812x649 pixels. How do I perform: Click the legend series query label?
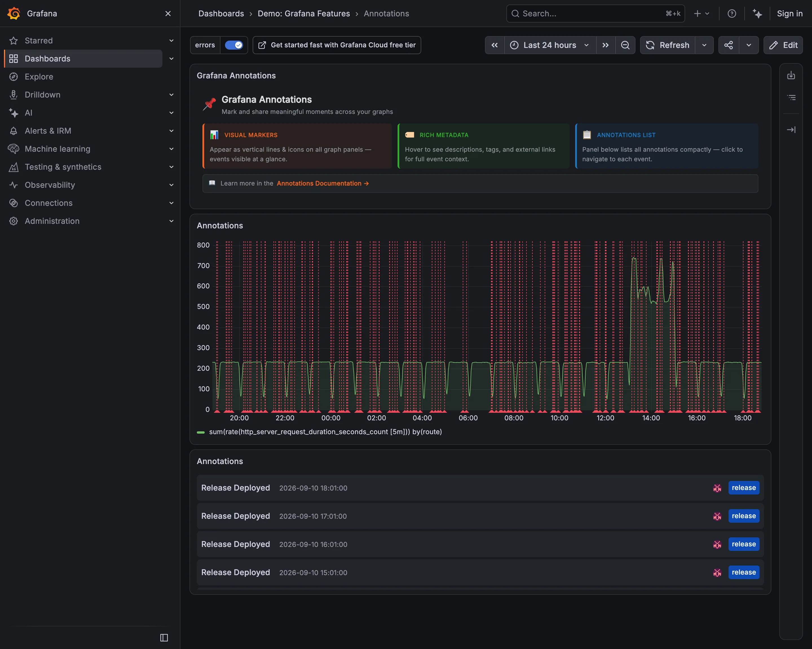(325, 432)
